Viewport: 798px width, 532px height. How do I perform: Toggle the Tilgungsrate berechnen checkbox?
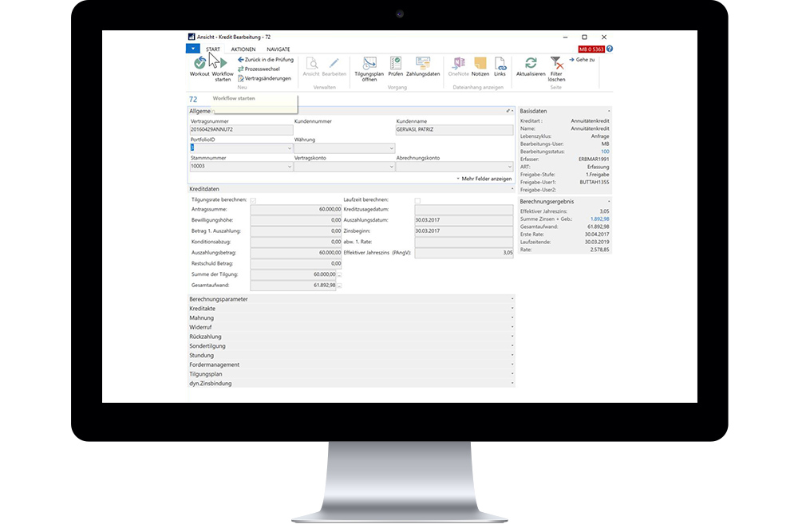(x=254, y=199)
